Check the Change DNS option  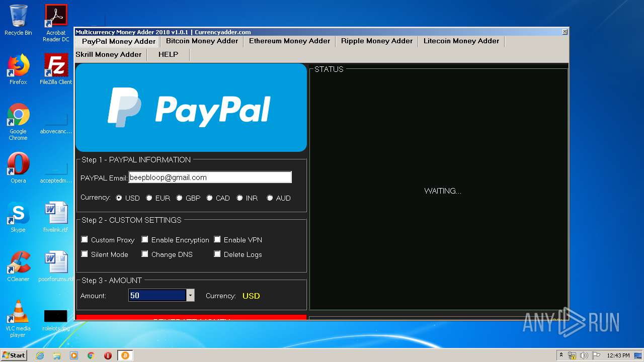click(x=145, y=254)
